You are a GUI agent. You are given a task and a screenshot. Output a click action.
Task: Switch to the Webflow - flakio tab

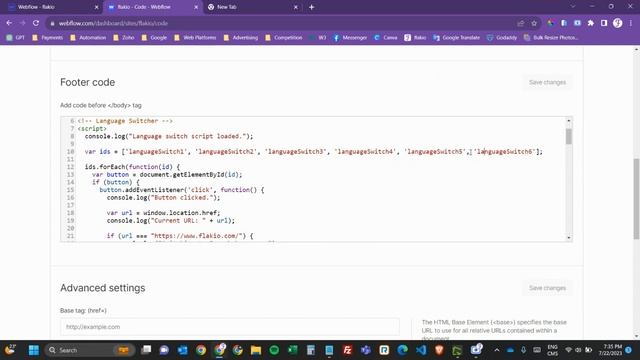pos(49,7)
